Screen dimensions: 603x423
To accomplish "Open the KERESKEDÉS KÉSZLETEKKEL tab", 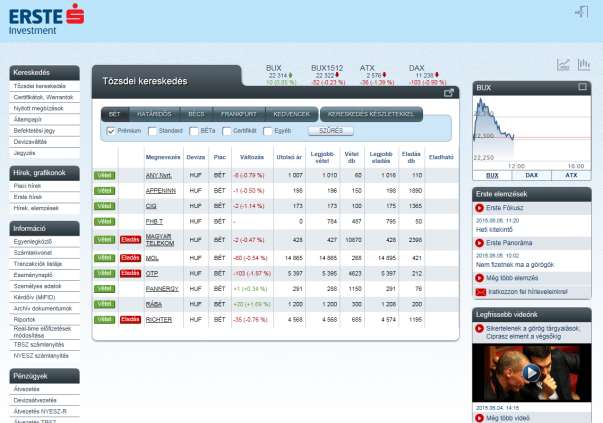I will pos(371,114).
